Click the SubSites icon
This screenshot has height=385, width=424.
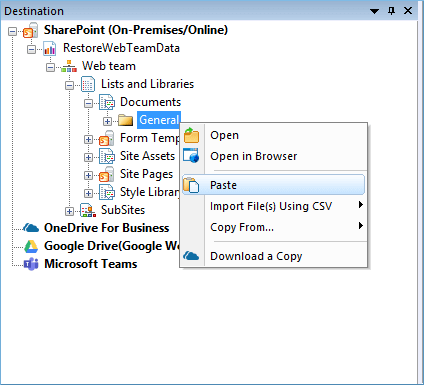pyautogui.click(x=88, y=210)
